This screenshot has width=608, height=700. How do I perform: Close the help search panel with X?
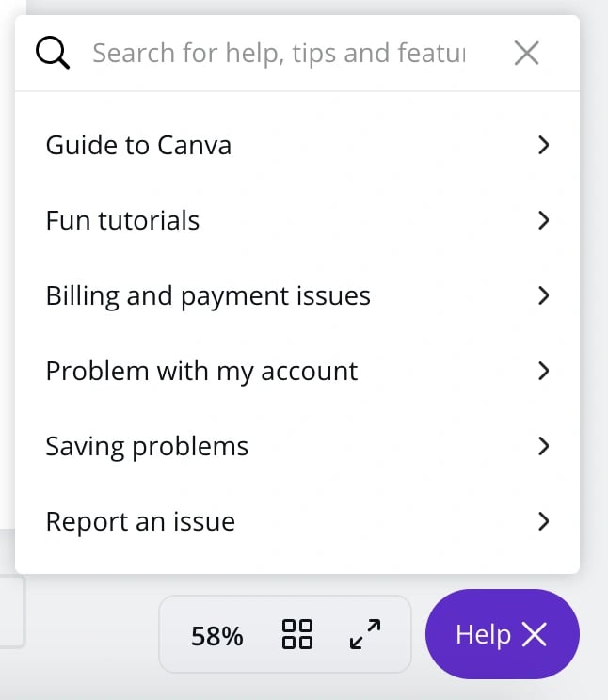click(x=527, y=54)
